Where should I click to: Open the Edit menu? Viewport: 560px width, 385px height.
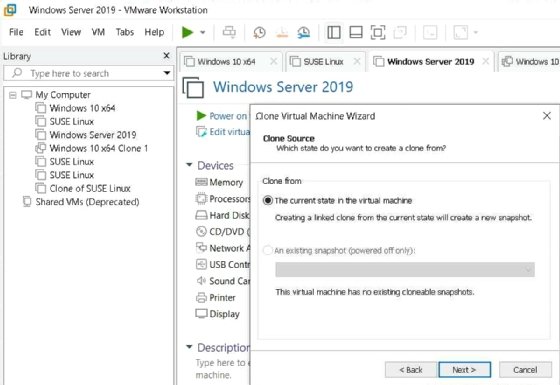pos(42,32)
